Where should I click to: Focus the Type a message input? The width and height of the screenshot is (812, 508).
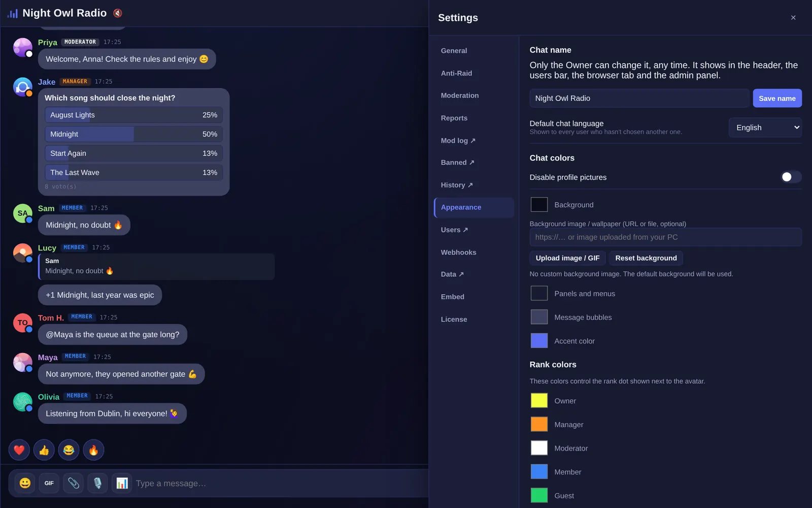coord(279,483)
